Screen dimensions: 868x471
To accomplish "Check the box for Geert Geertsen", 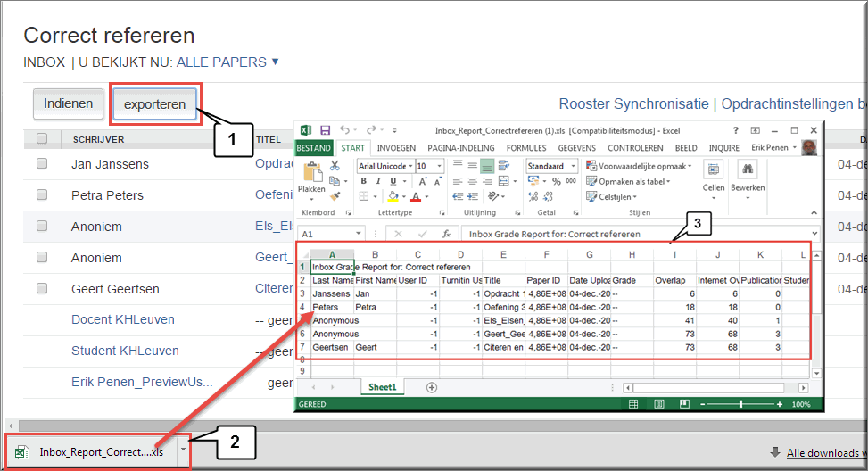I will pyautogui.click(x=42, y=288).
